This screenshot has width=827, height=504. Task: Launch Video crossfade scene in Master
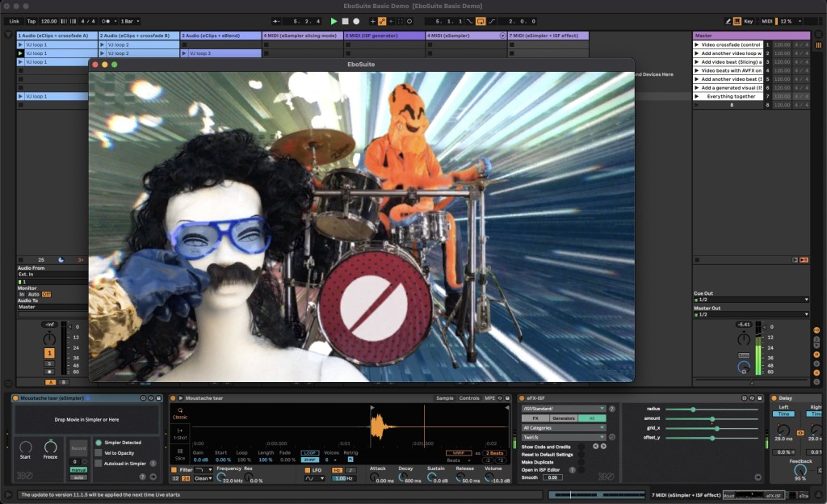[x=698, y=44]
